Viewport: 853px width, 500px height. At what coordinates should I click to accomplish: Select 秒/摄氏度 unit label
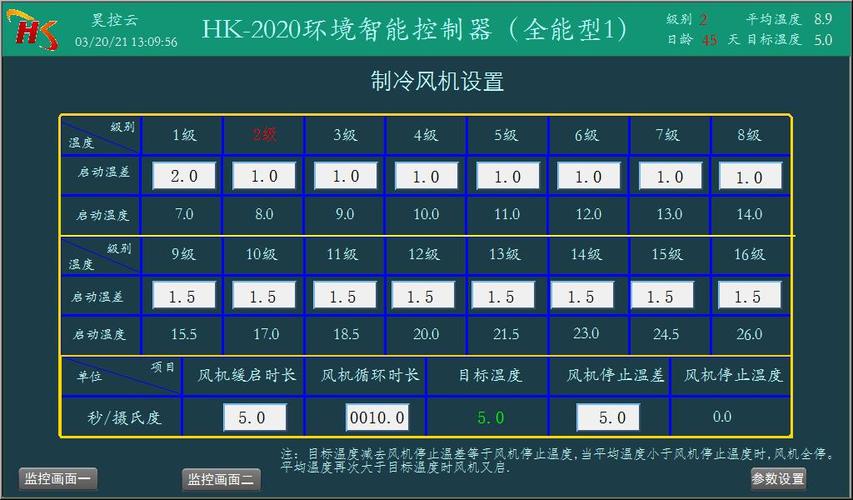click(124, 417)
